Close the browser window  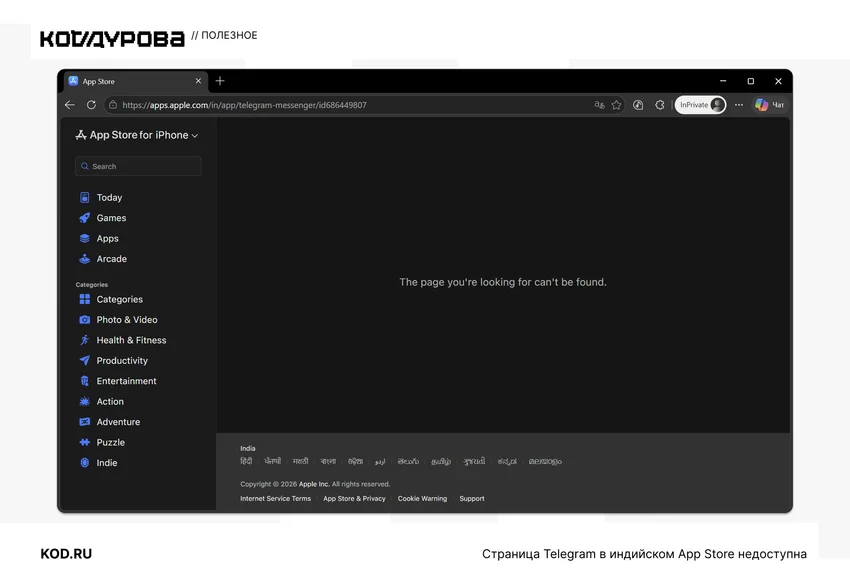[778, 81]
